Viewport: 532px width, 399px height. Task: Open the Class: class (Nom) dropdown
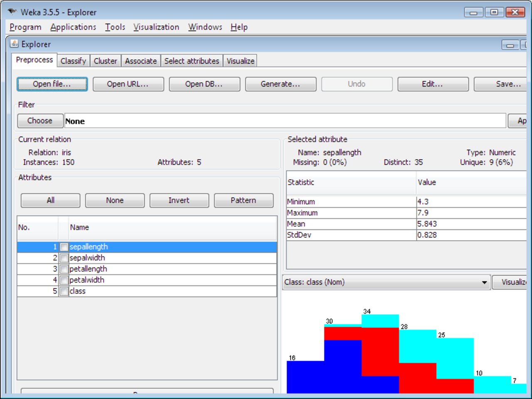[x=386, y=282]
